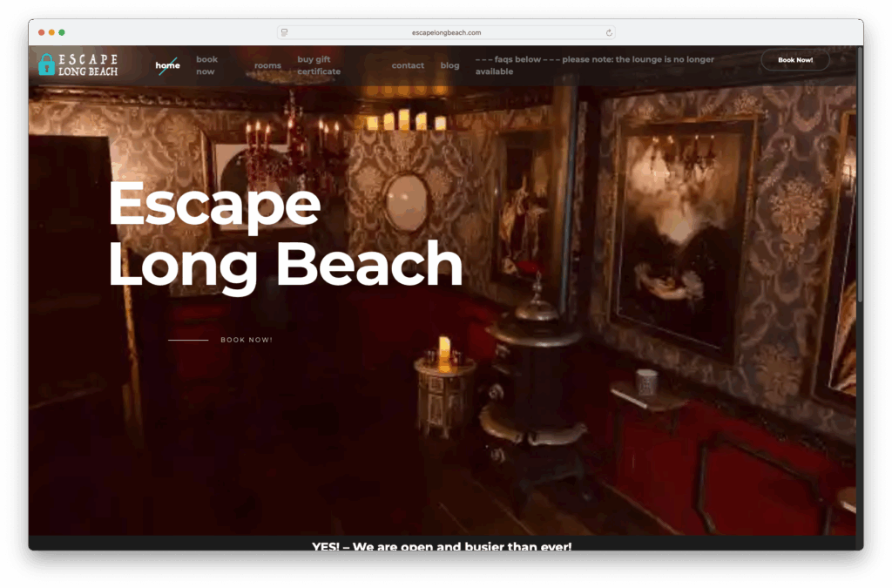Maximize the window with the green button
Screen dimensions: 892x588
(x=62, y=32)
